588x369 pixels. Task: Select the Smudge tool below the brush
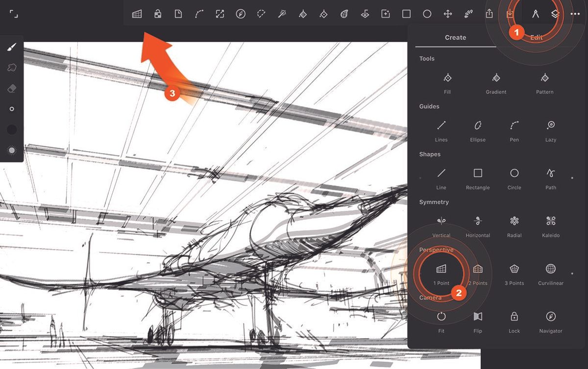pyautogui.click(x=12, y=67)
